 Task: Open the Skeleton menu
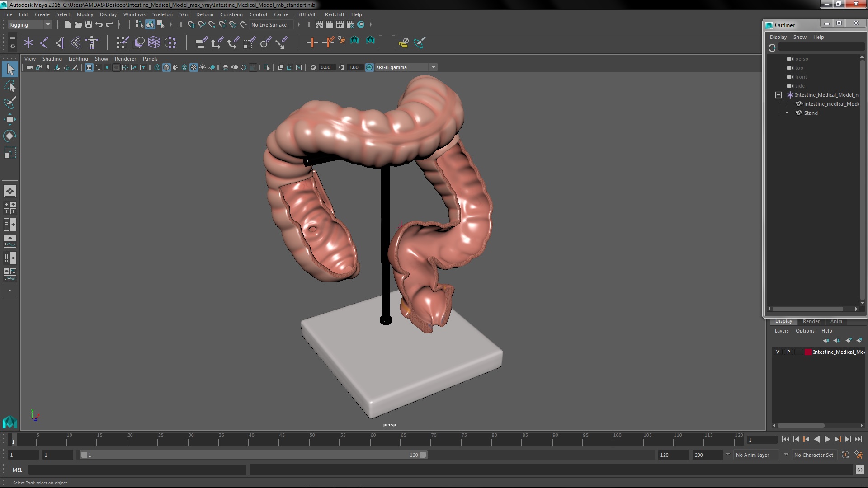pyautogui.click(x=162, y=14)
